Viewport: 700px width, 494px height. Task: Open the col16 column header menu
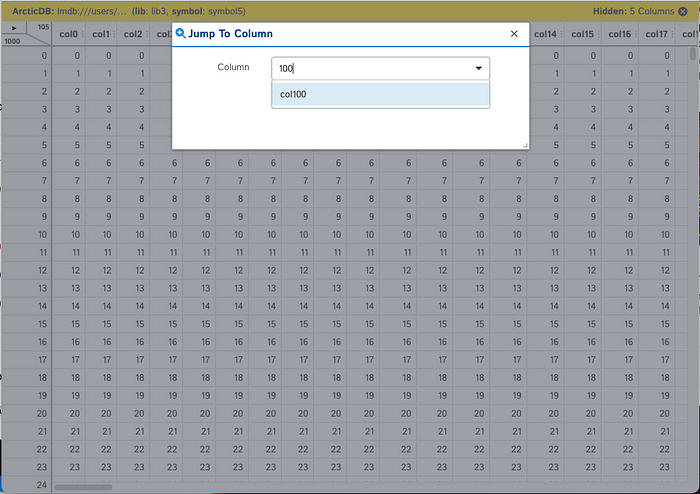[x=619, y=35]
